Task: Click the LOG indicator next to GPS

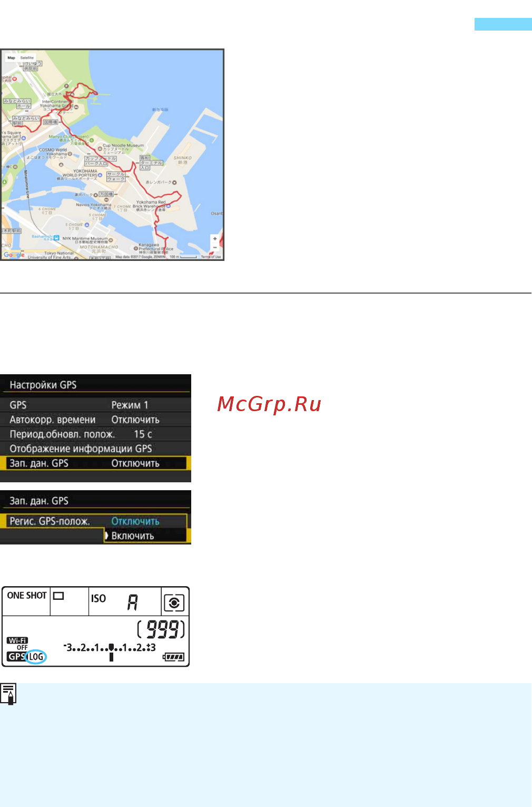Action: [x=36, y=656]
